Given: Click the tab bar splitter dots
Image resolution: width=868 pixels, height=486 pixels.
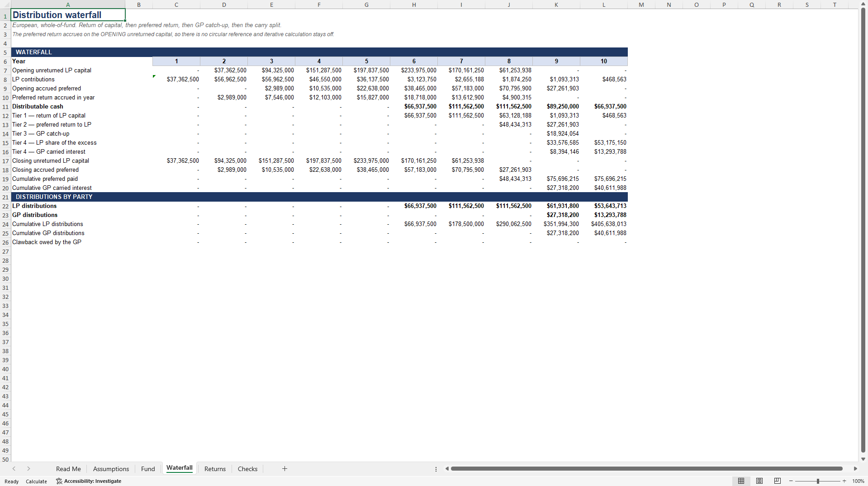Looking at the screenshot, I should tap(436, 469).
